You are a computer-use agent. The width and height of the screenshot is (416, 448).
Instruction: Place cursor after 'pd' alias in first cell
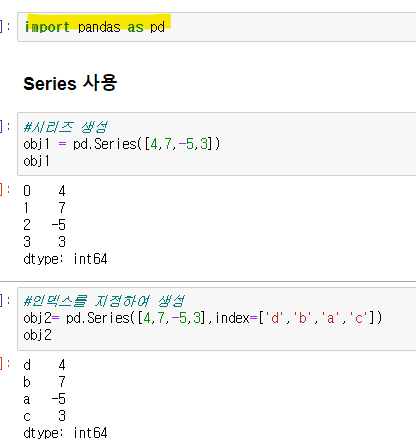pyautogui.click(x=165, y=27)
